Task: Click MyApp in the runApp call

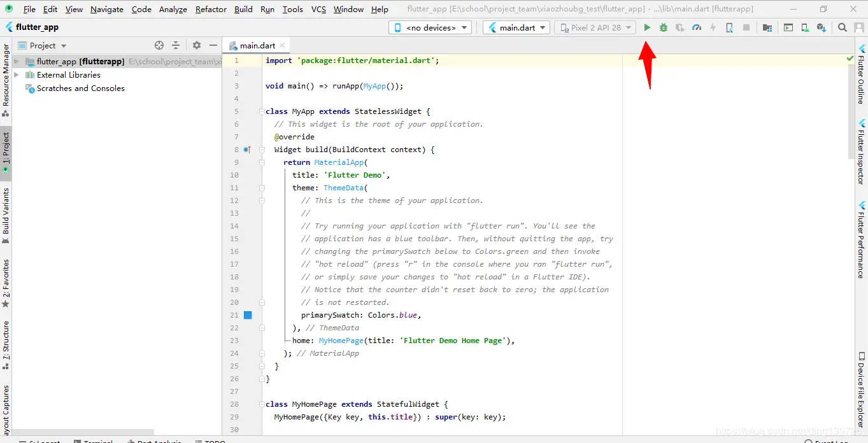Action: click(375, 86)
